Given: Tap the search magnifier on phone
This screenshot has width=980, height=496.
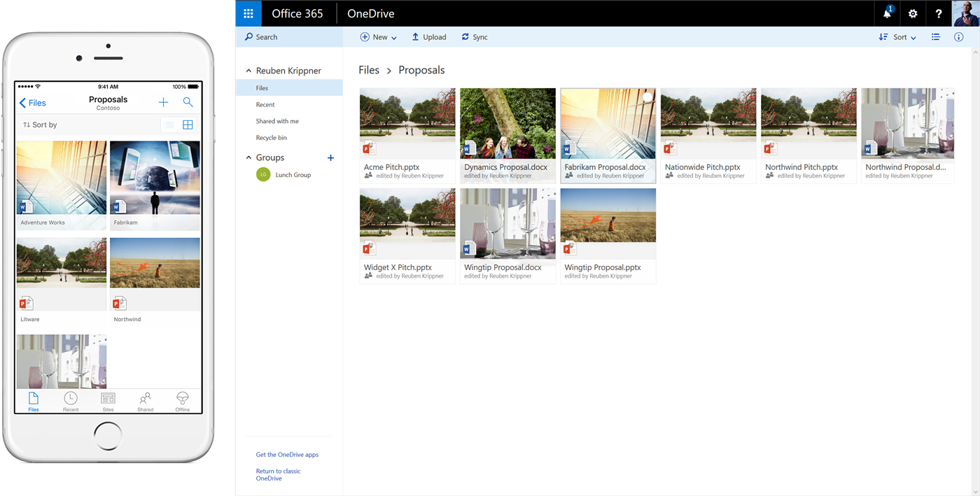Looking at the screenshot, I should pos(188,102).
